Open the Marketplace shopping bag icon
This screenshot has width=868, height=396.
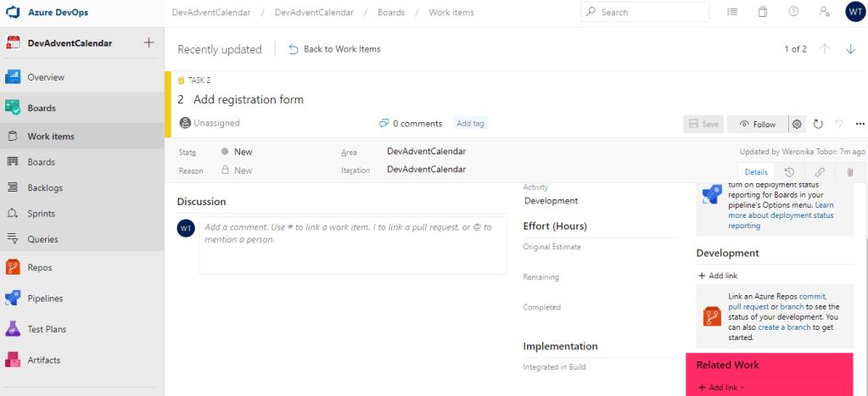coord(762,12)
